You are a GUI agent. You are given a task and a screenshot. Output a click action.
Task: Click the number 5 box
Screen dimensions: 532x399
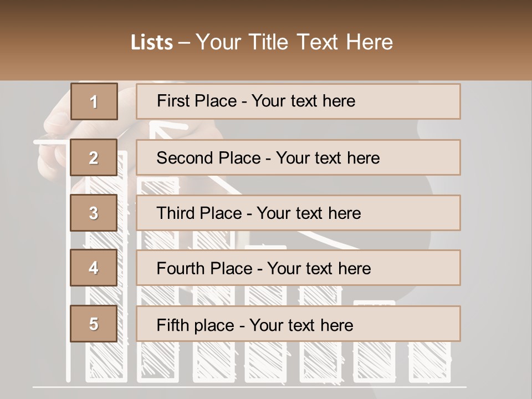(x=94, y=324)
